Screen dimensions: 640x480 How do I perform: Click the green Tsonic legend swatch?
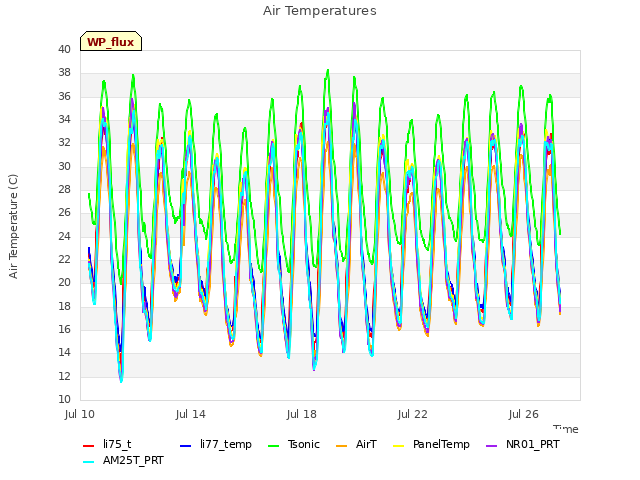click(x=273, y=446)
